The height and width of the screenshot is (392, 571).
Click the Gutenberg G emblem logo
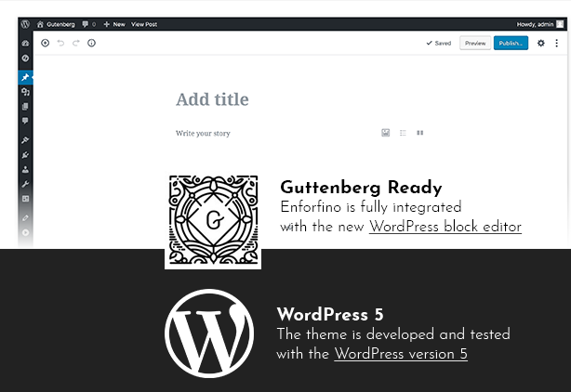click(213, 220)
